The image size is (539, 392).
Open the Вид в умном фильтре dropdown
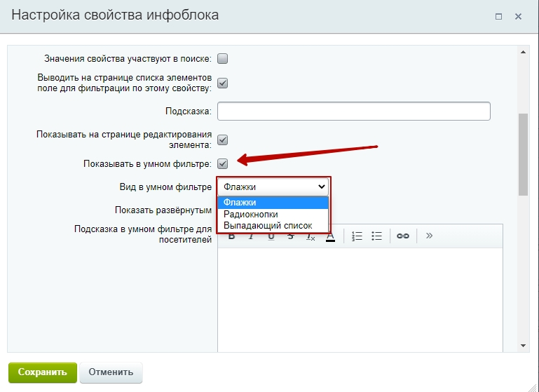pos(273,187)
